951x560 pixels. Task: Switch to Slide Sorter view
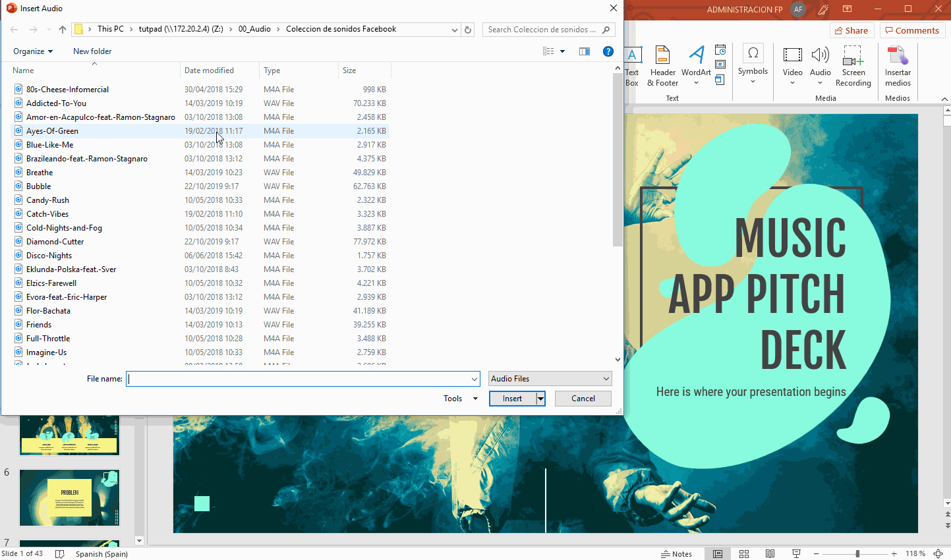click(x=744, y=554)
